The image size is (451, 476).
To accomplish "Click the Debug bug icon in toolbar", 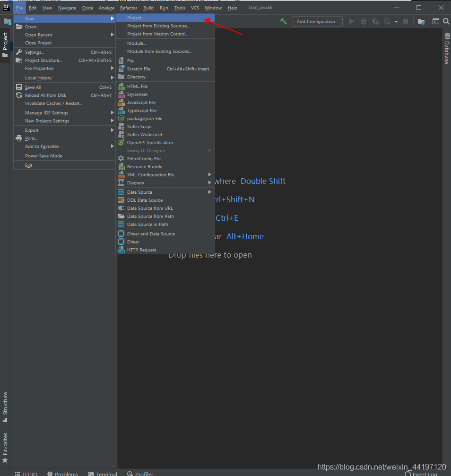I will 363,21.
